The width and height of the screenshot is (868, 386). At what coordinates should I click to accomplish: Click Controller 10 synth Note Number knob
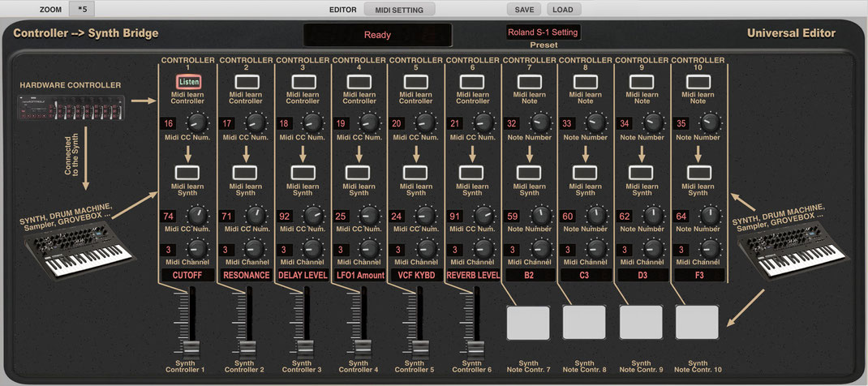coord(710,215)
